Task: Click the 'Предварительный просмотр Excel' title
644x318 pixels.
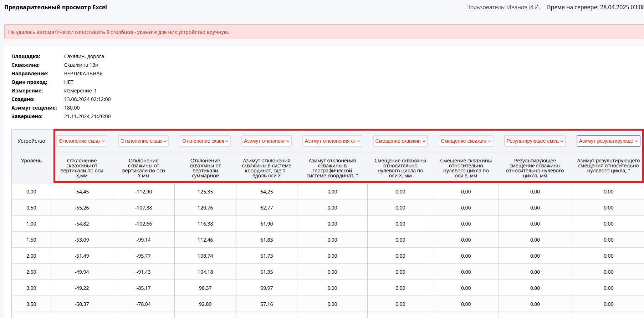Action: [56, 7]
